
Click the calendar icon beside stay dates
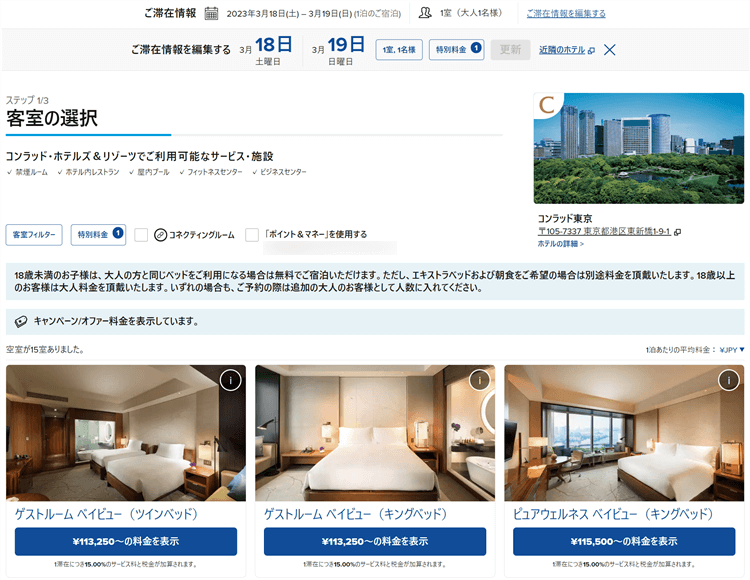211,13
